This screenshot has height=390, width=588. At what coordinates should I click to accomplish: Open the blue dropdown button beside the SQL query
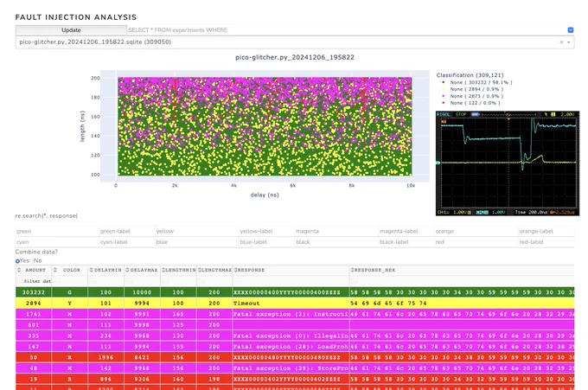coord(571,30)
